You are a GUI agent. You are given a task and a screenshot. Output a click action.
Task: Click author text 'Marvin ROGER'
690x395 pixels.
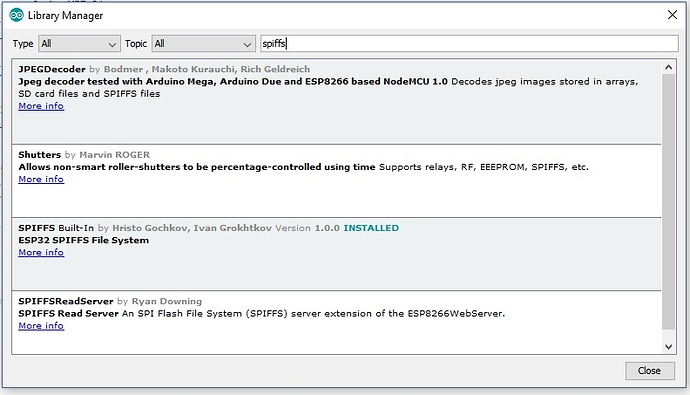114,155
